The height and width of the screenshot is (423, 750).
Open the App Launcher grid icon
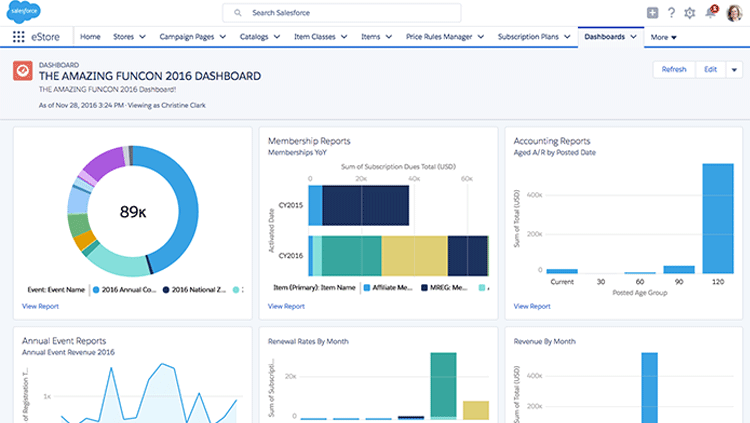19,37
